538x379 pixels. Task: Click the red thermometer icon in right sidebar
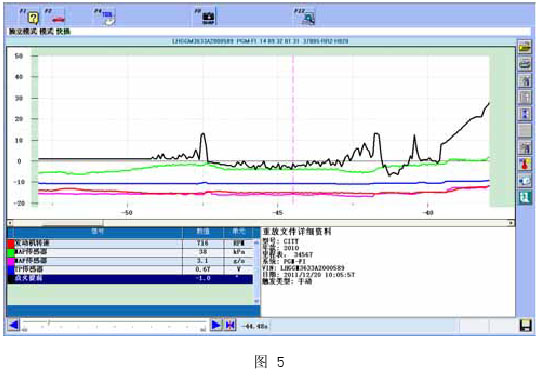[x=524, y=164]
